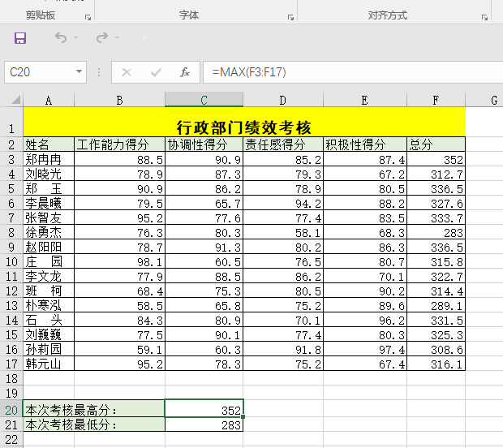Image resolution: width=503 pixels, height=448 pixels.
Task: Open the Redo history dropdown arrow
Action: pos(118,38)
